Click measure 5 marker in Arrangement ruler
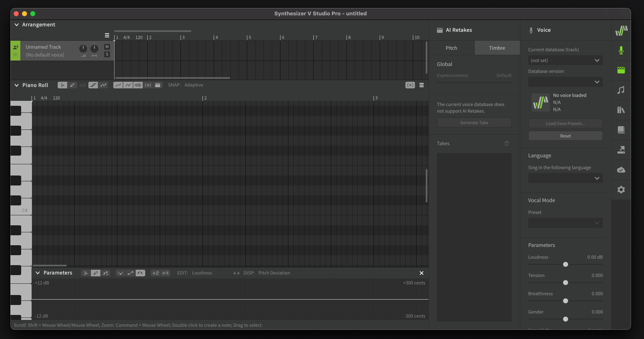This screenshot has height=339, width=644. click(249, 37)
